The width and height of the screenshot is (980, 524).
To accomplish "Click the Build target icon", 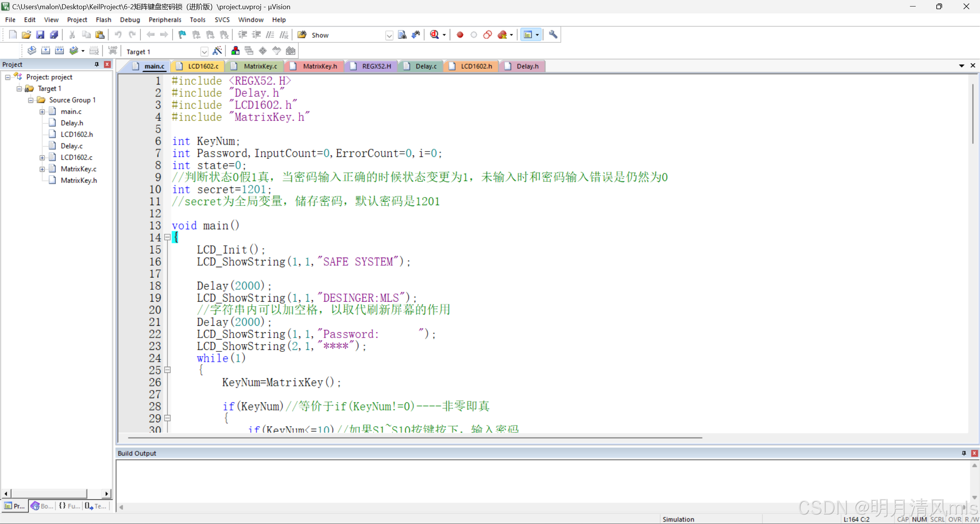I will (46, 51).
